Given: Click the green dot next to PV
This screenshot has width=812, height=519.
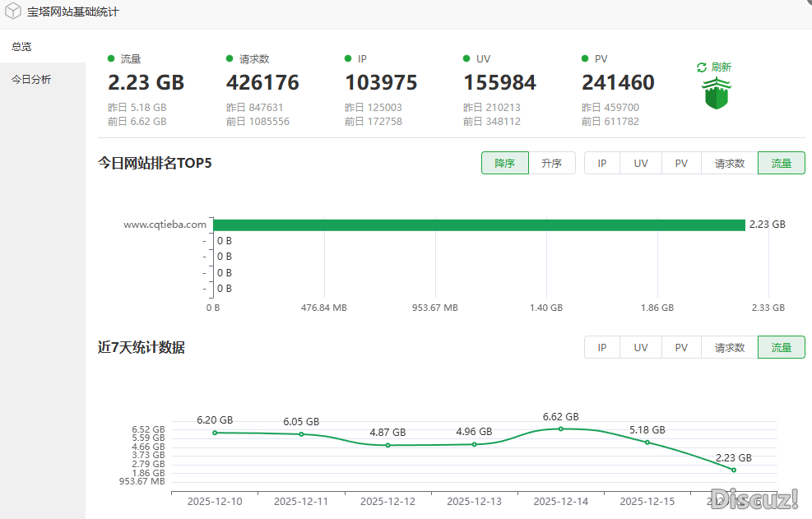Looking at the screenshot, I should (585, 58).
